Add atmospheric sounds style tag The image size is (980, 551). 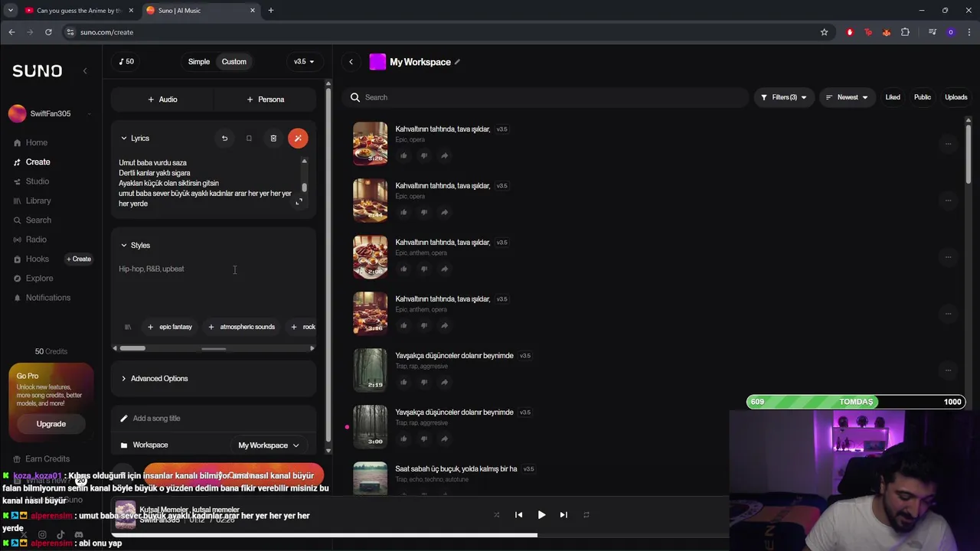tap(241, 327)
